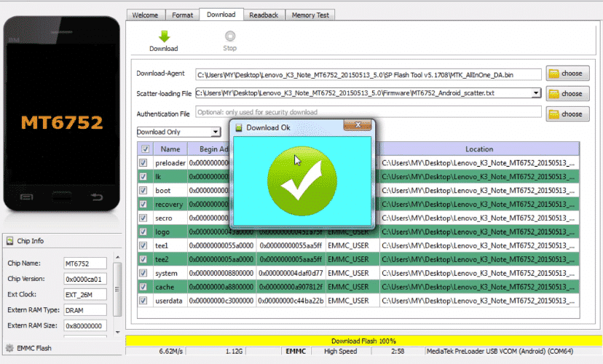Click the recovery name cell
Image resolution: width=603 pixels, height=364 pixels.
click(170, 204)
